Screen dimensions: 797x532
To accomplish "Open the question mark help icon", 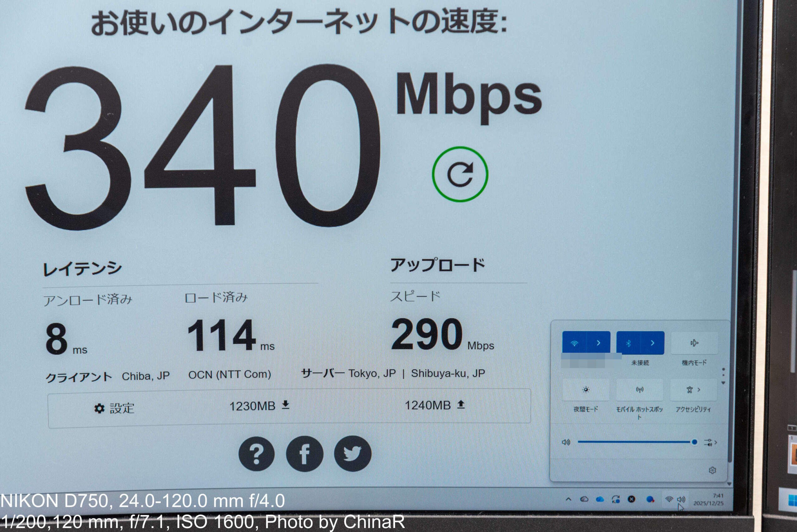I will point(257,454).
